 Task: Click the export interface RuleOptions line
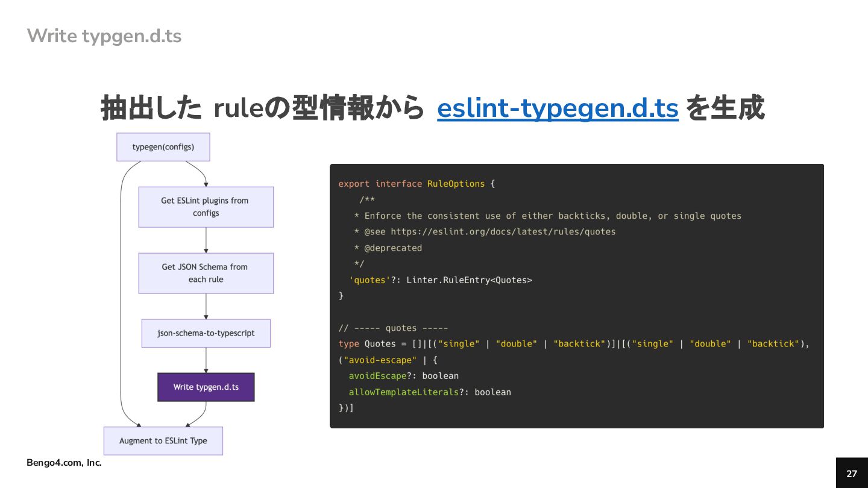(417, 184)
